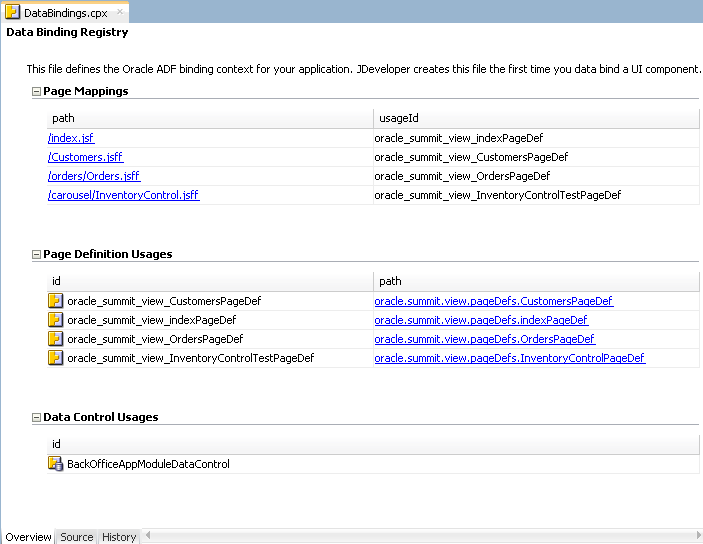Open oracle.summit.view.pageDefs.CustomersPageDef link
Image resolution: width=703 pixels, height=544 pixels.
494,301
